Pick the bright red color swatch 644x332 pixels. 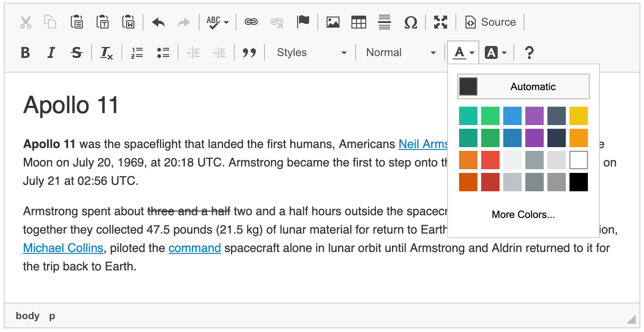click(490, 160)
